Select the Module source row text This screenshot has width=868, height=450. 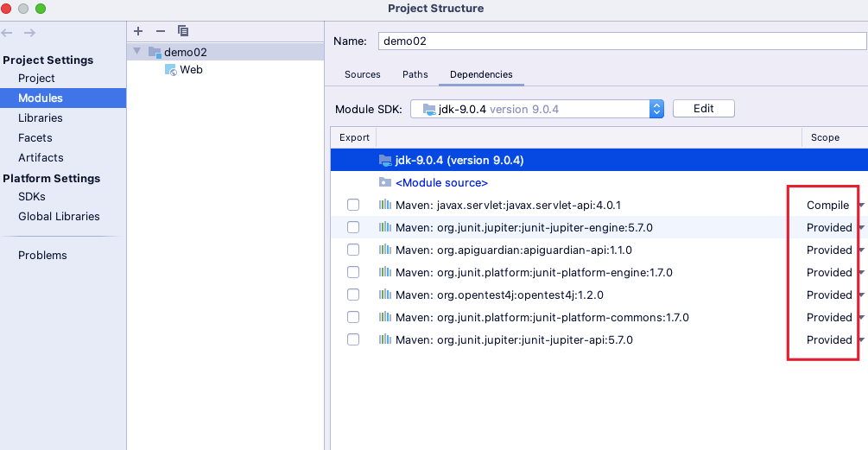pyautogui.click(x=441, y=182)
